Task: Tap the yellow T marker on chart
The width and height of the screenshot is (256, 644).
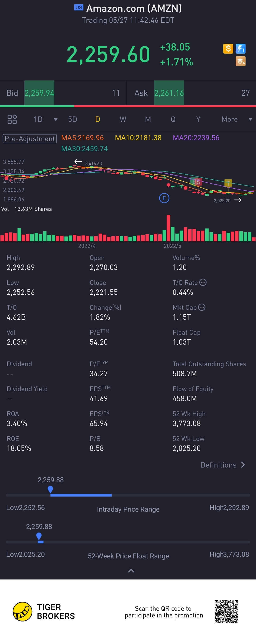Action: tap(228, 183)
